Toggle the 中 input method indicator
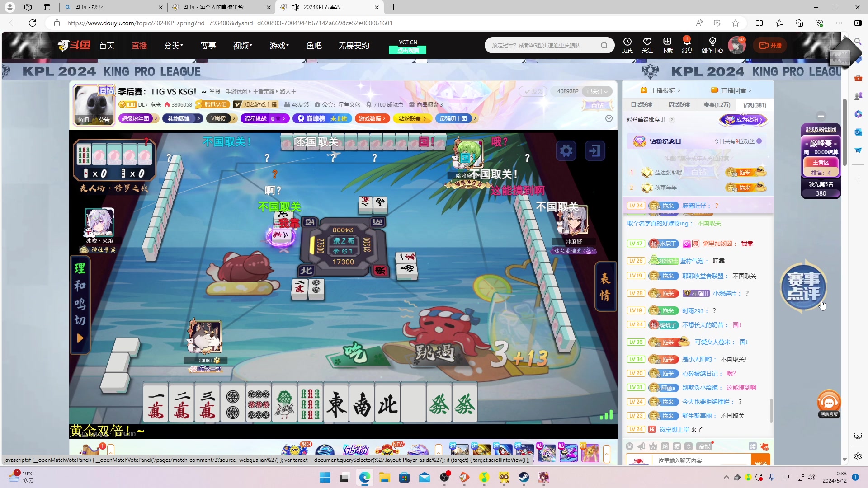This screenshot has height=488, width=868. point(786,477)
